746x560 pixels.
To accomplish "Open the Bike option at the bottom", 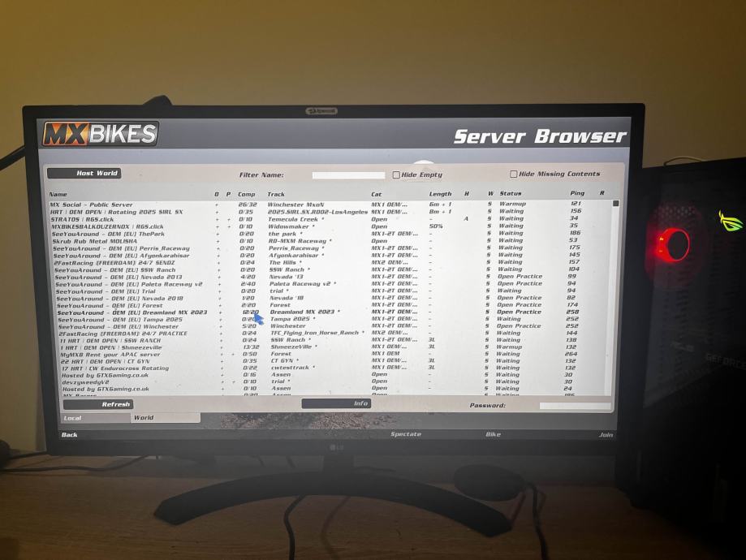I will coord(493,434).
